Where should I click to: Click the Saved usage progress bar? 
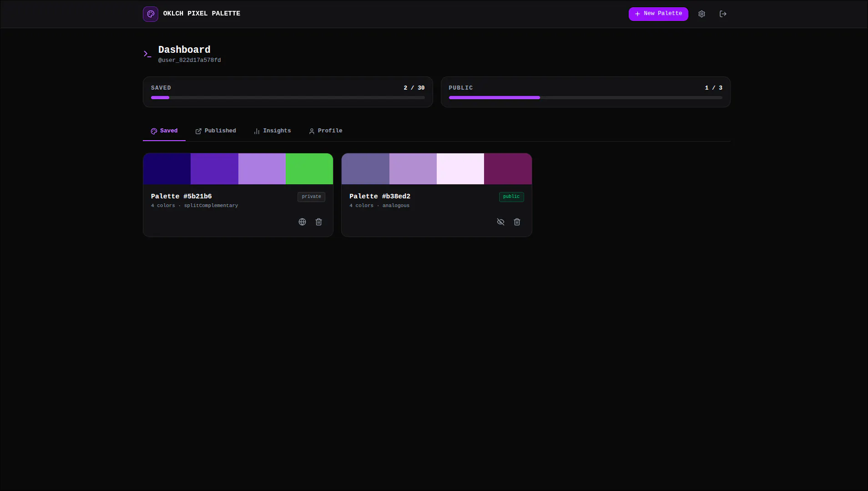(288, 97)
